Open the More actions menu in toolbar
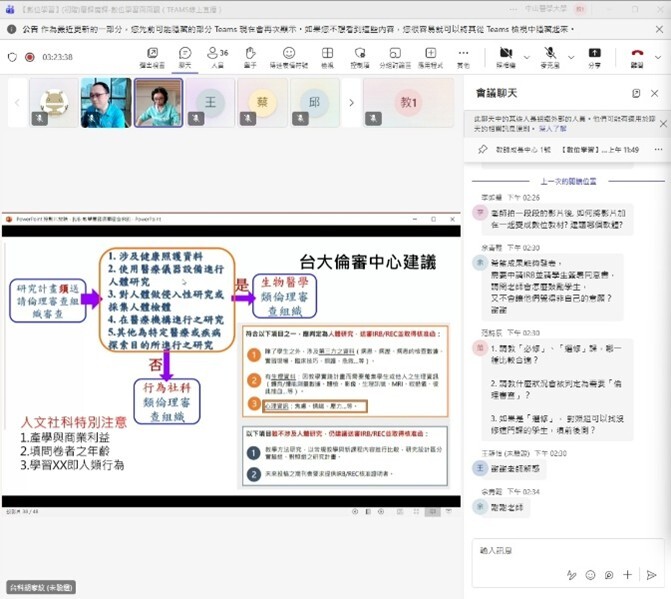The width and height of the screenshot is (671, 599). click(x=462, y=55)
